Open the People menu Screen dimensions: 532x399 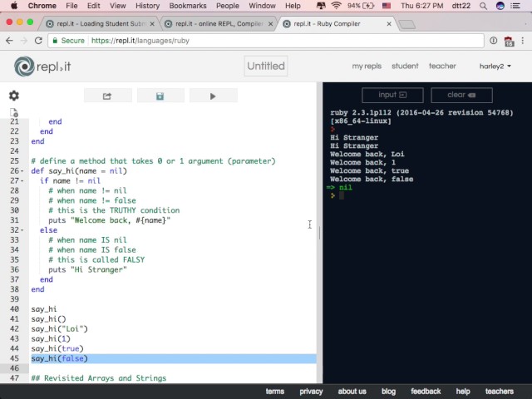point(227,6)
